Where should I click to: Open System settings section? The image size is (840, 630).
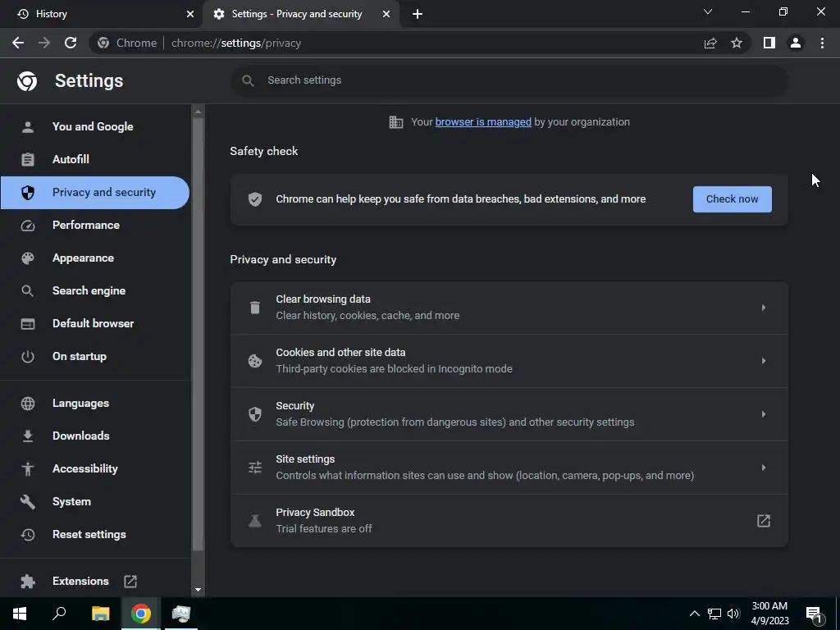coord(95,501)
